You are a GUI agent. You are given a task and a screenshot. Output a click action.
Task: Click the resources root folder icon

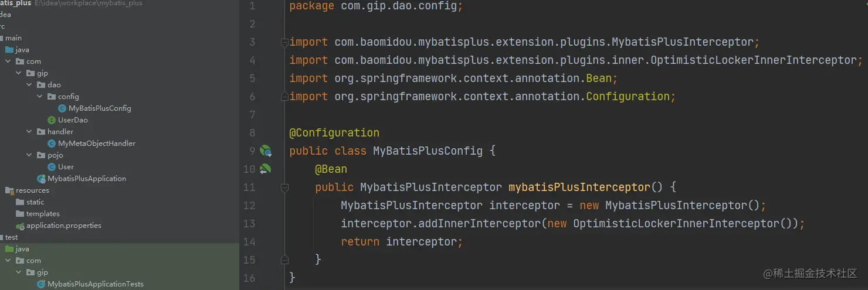pos(9,190)
